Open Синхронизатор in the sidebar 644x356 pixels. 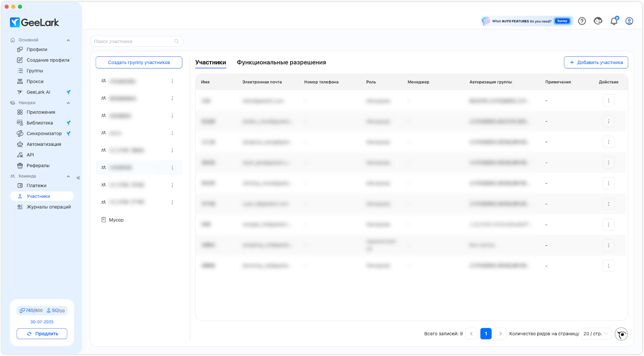click(x=44, y=134)
